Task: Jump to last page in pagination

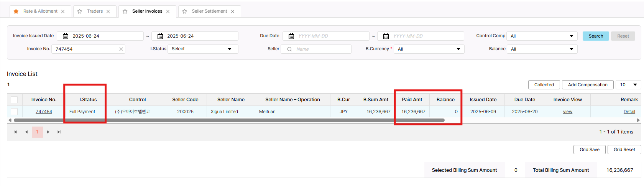Action: (59, 132)
